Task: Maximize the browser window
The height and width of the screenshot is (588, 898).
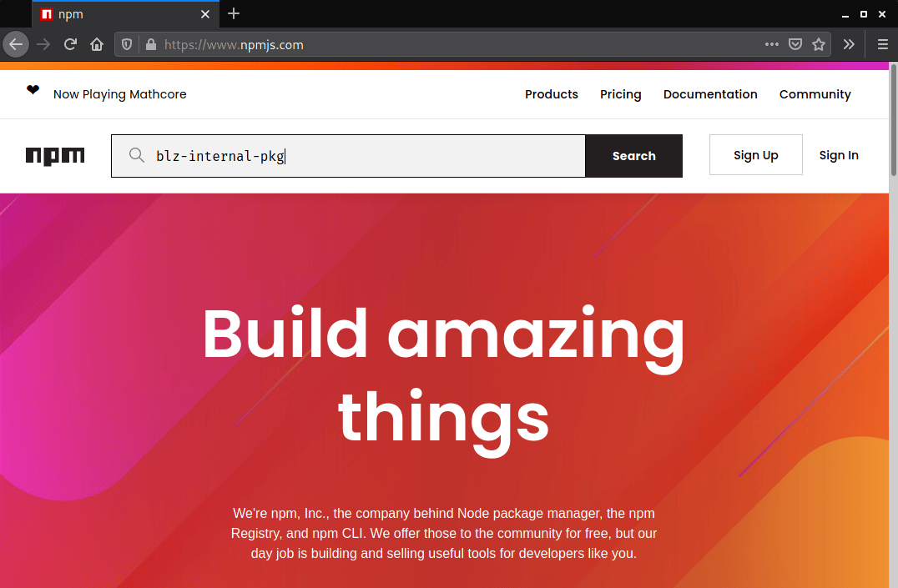Action: 864,14
